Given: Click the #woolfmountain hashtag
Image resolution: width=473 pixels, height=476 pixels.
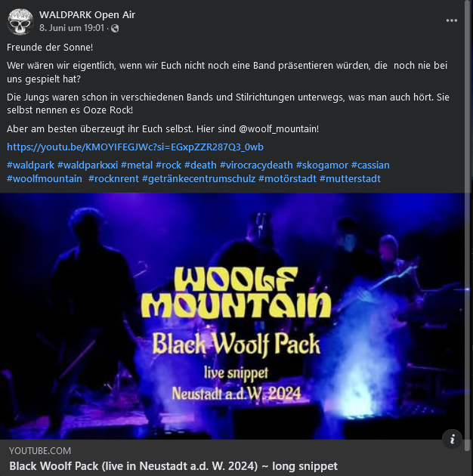Looking at the screenshot, I should click(x=45, y=178).
